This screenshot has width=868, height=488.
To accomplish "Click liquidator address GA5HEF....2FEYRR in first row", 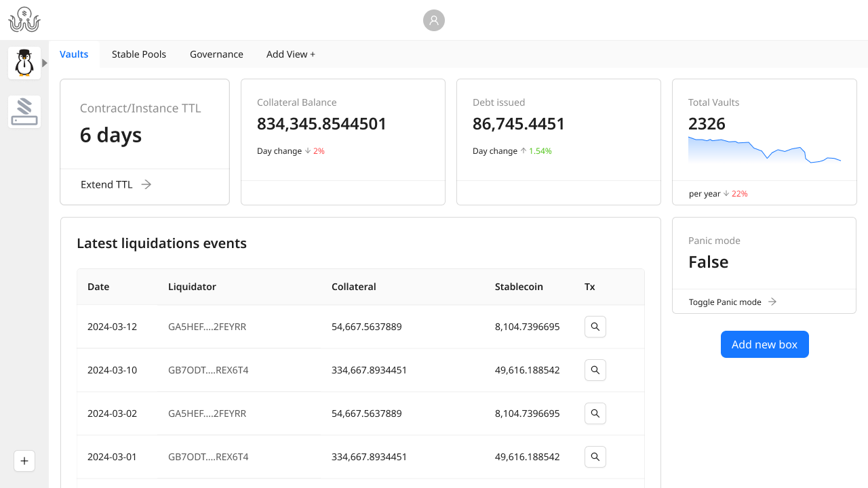I will point(207,327).
